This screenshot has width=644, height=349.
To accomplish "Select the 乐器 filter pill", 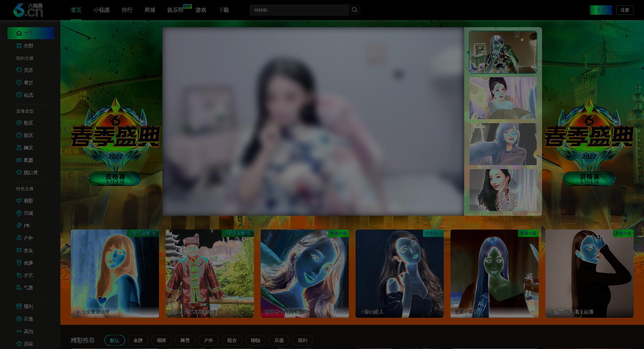I will (279, 340).
